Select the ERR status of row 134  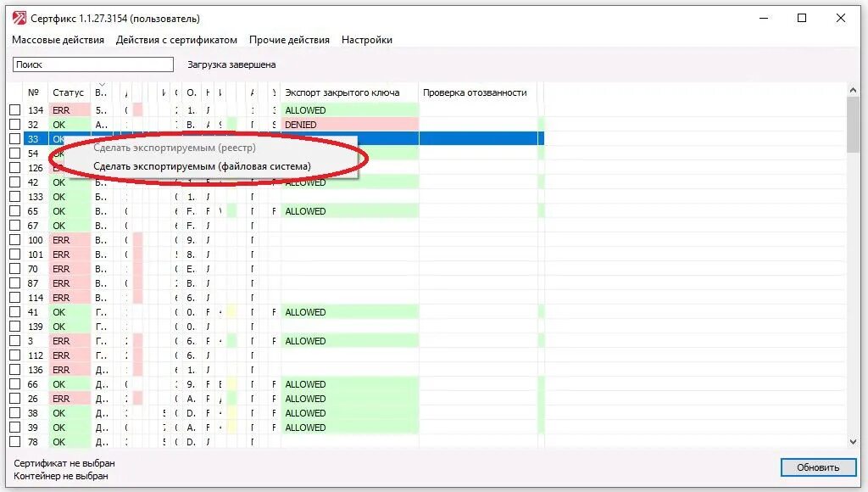click(70, 110)
